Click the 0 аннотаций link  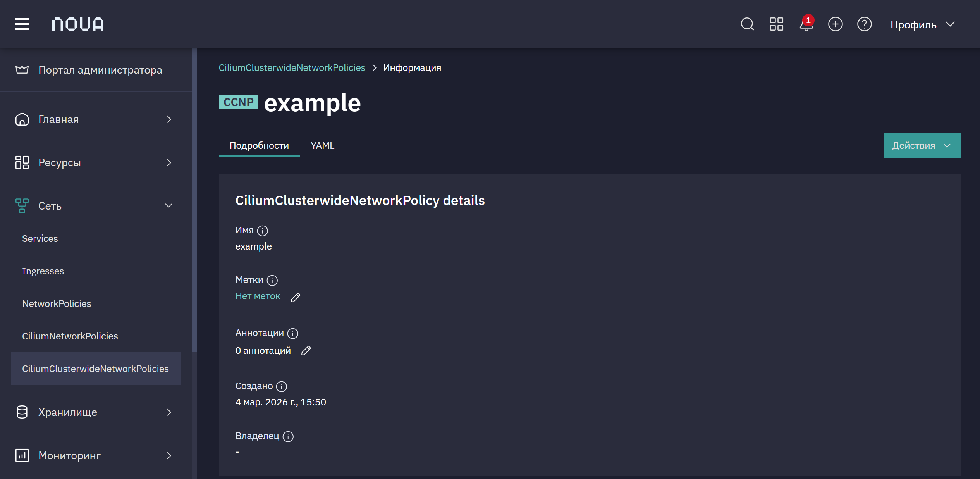(x=263, y=351)
